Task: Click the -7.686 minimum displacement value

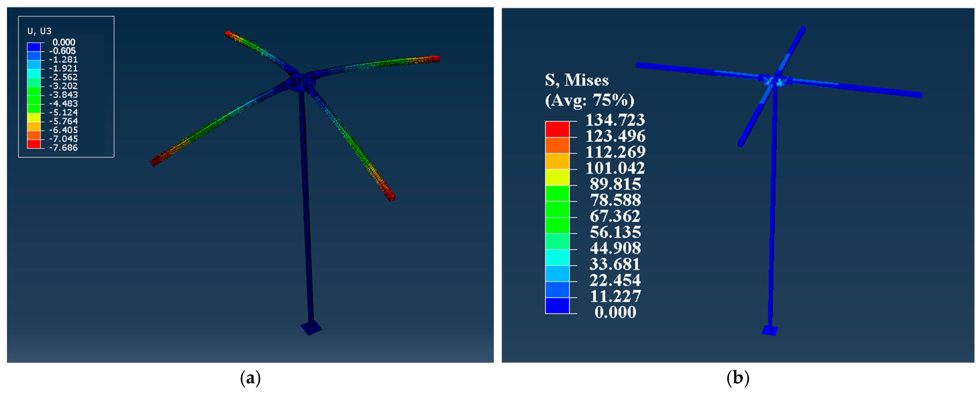Action: [63, 148]
